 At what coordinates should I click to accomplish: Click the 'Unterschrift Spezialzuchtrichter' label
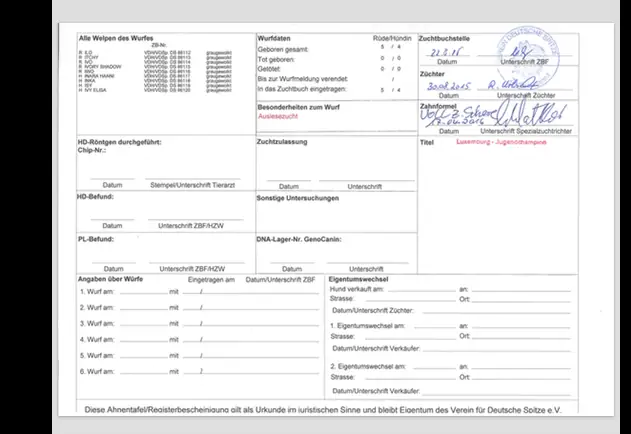tap(526, 131)
